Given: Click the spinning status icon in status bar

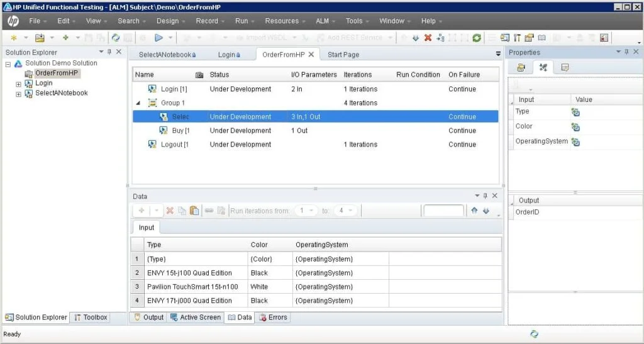Looking at the screenshot, I should [x=534, y=334].
